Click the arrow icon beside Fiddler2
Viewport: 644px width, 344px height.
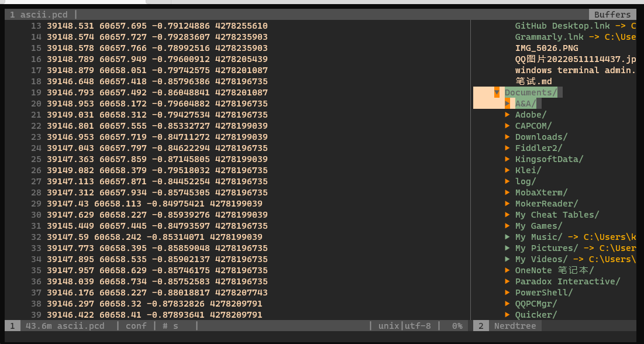[x=507, y=148]
